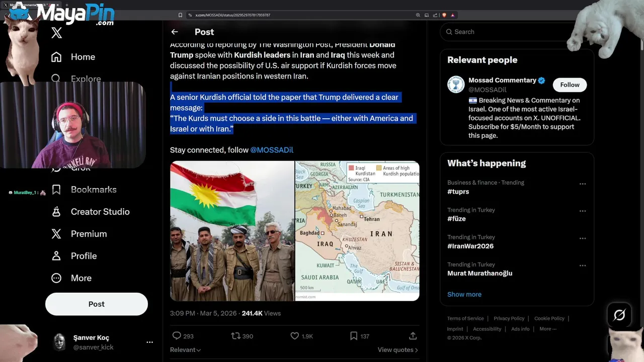Open Brave Shields lion icon
The width and height of the screenshot is (644, 362).
[444, 15]
